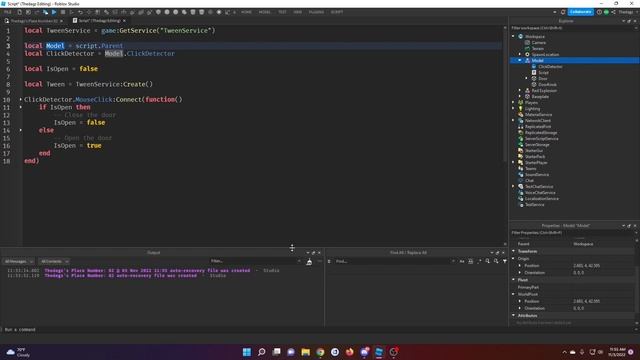The width and height of the screenshot is (640, 360).
Task: Expand the SpawnLocation node
Action: pyautogui.click(x=520, y=54)
